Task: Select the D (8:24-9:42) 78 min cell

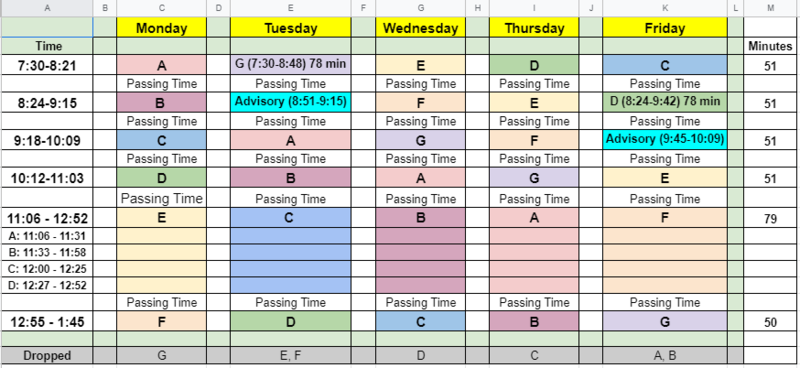Action: (x=665, y=102)
